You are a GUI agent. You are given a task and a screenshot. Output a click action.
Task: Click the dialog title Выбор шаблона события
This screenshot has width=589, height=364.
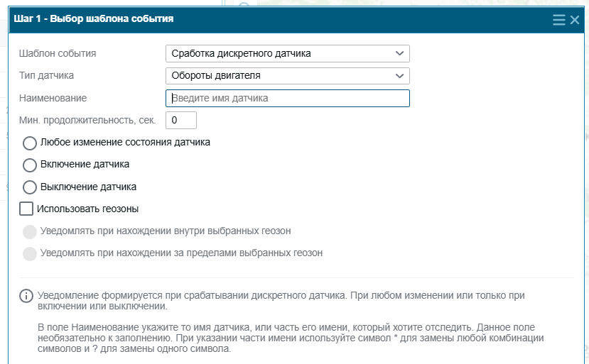(112, 18)
